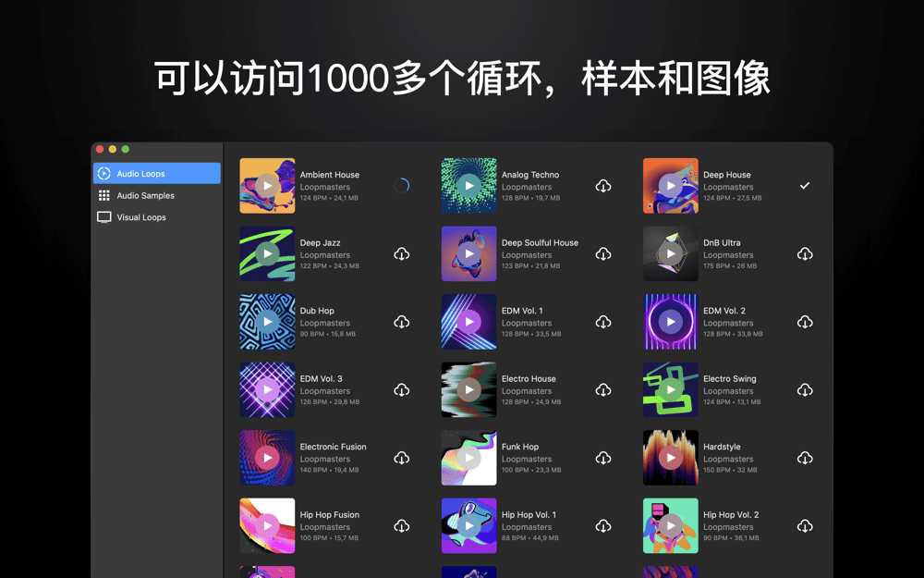Maximize the loop library window
Image resolution: width=924 pixels, height=578 pixels.
pos(125,149)
